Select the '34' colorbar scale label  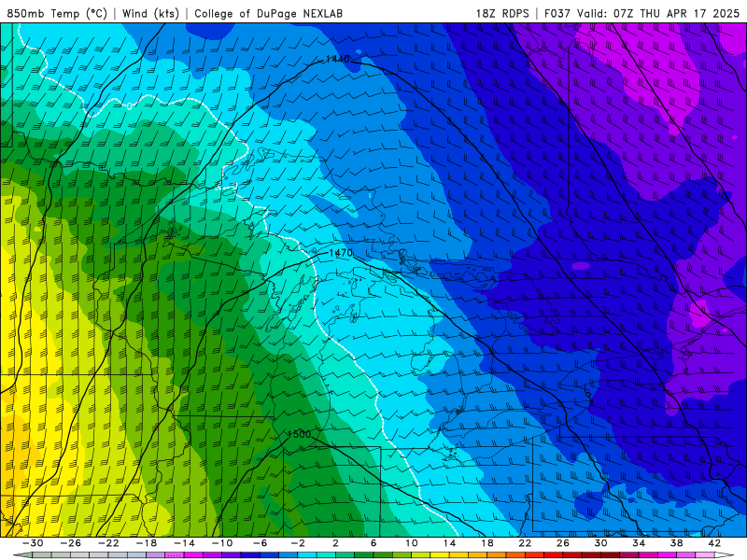pos(639,543)
